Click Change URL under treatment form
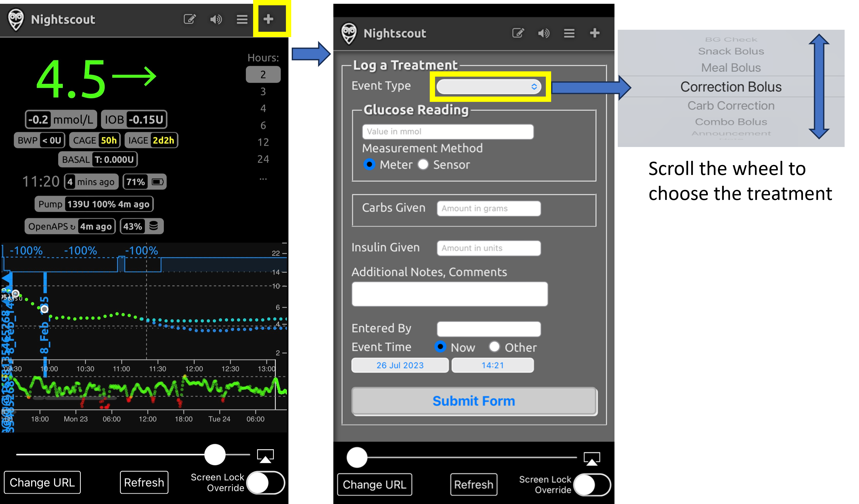This screenshot has height=504, width=859. (375, 485)
